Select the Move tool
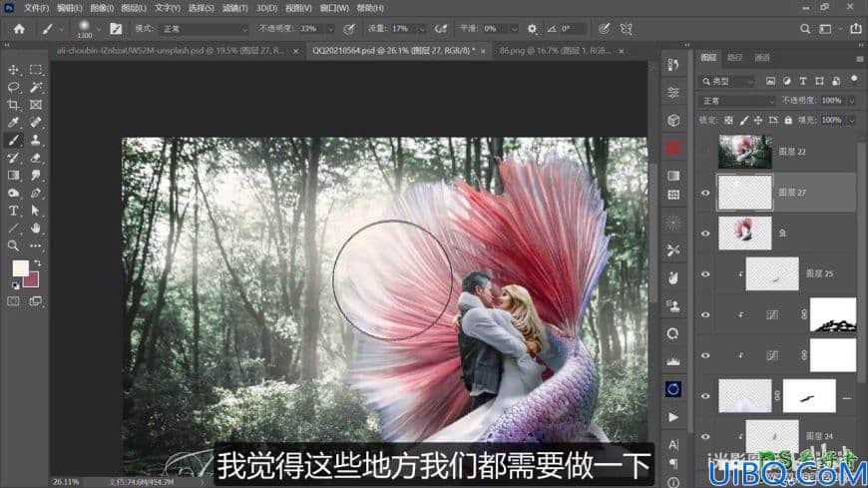 tap(13, 70)
